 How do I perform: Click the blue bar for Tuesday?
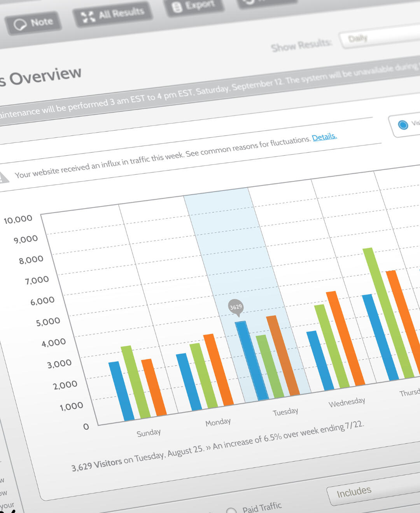pyautogui.click(x=252, y=360)
